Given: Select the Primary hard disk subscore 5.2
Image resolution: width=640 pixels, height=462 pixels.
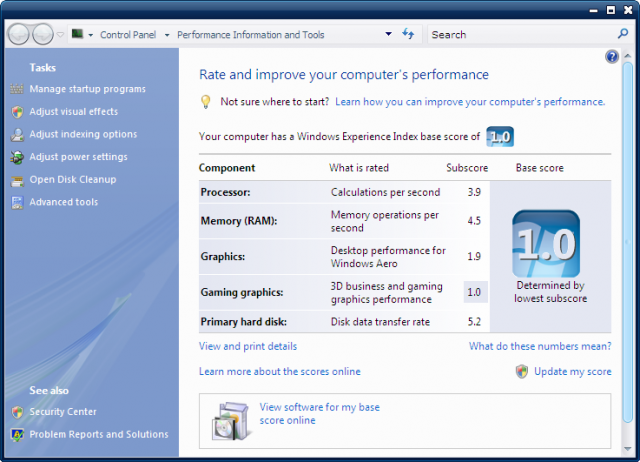Looking at the screenshot, I should [474, 322].
